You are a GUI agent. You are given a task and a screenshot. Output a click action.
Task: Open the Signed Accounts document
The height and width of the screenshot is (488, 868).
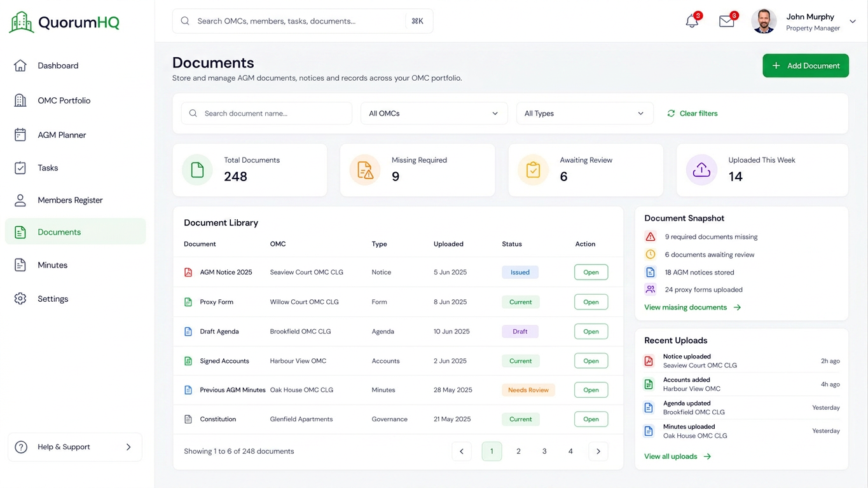(x=591, y=361)
